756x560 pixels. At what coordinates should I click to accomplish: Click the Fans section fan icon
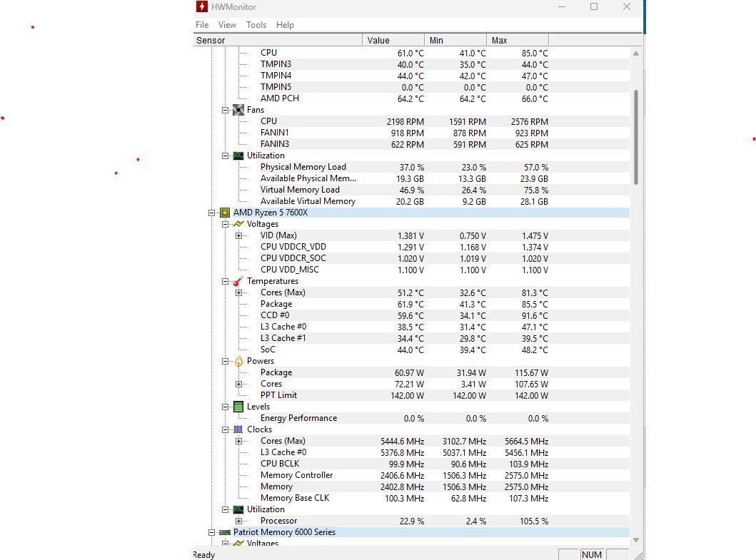point(238,110)
